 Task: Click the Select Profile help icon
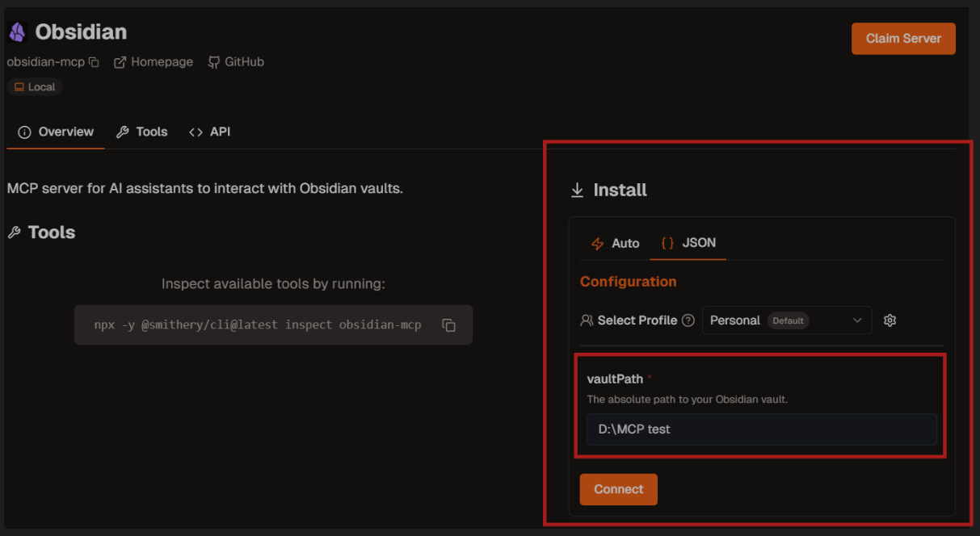click(x=688, y=320)
